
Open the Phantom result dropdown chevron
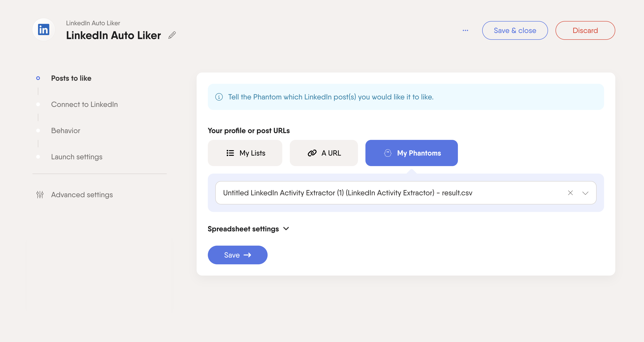[585, 193]
